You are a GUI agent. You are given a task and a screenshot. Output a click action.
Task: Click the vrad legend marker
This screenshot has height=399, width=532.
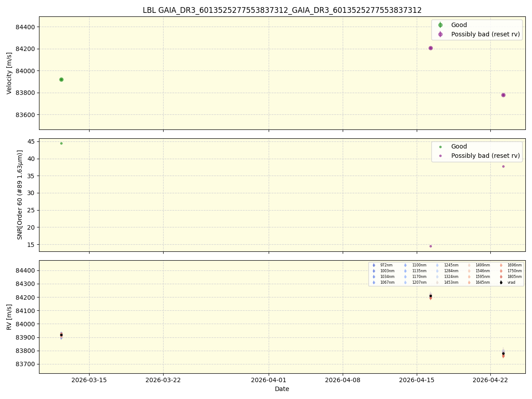[501, 282]
